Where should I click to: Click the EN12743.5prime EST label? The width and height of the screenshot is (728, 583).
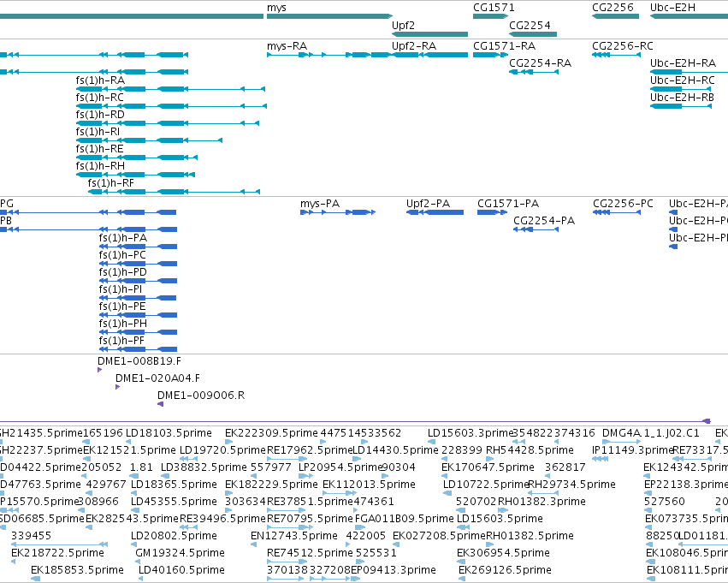tap(294, 536)
